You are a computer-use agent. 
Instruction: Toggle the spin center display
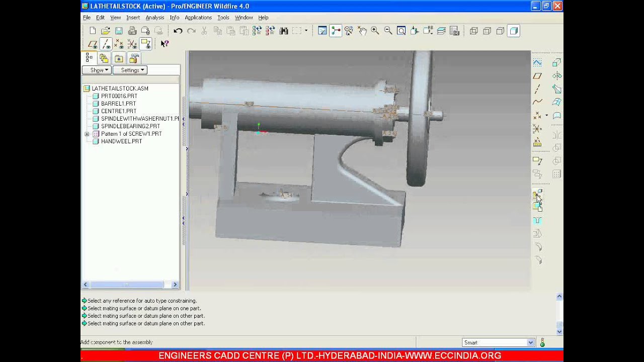click(x=336, y=31)
